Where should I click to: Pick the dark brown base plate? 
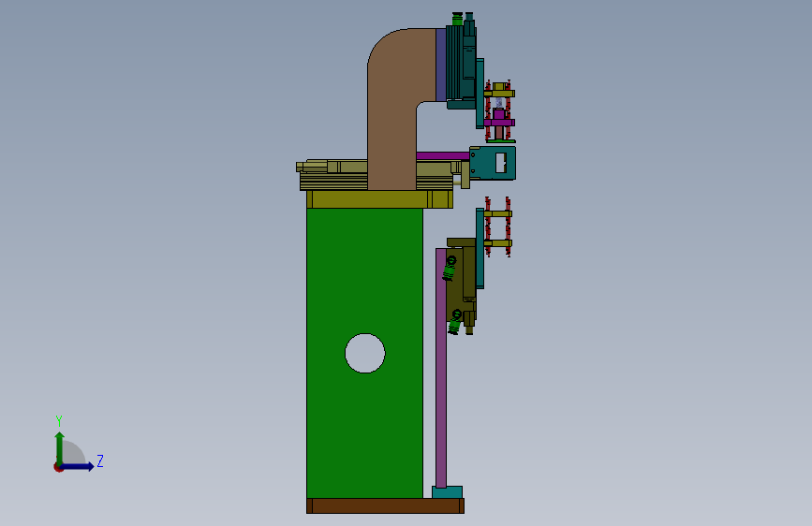[385, 505]
